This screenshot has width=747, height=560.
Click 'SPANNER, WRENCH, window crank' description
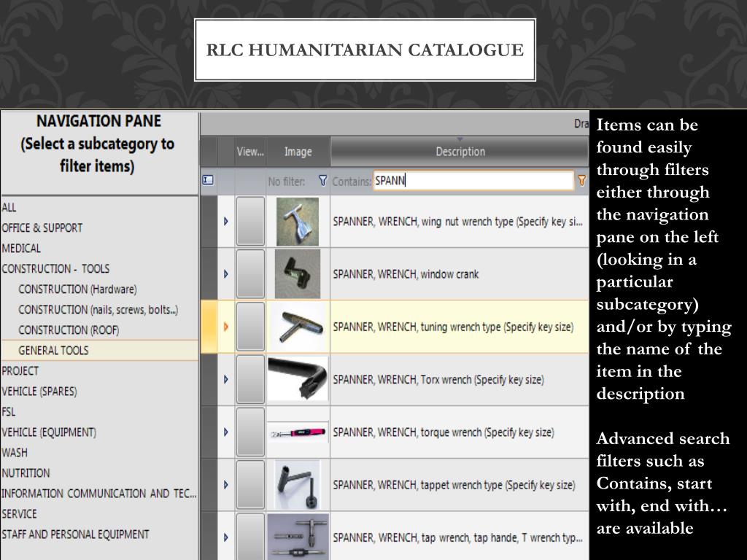(406, 274)
